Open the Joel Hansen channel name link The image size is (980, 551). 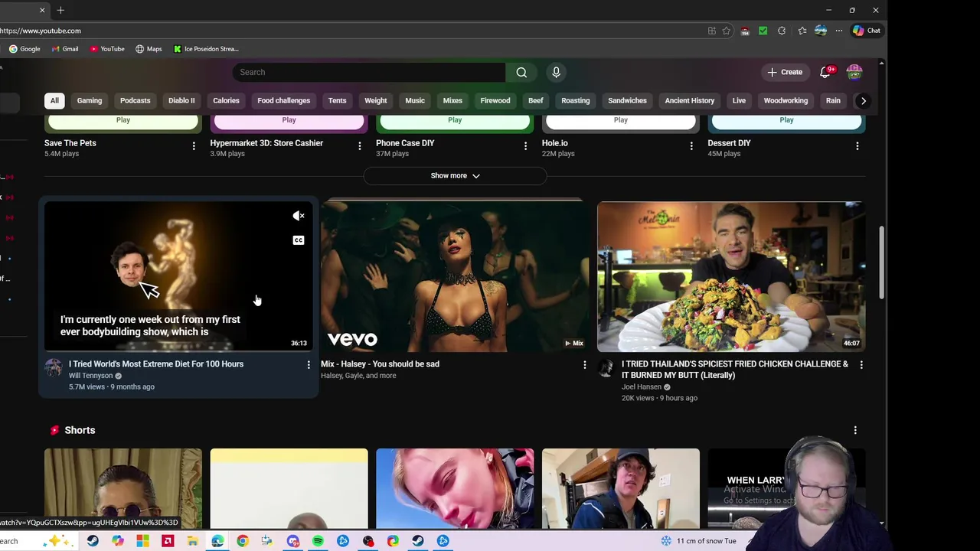click(x=642, y=387)
